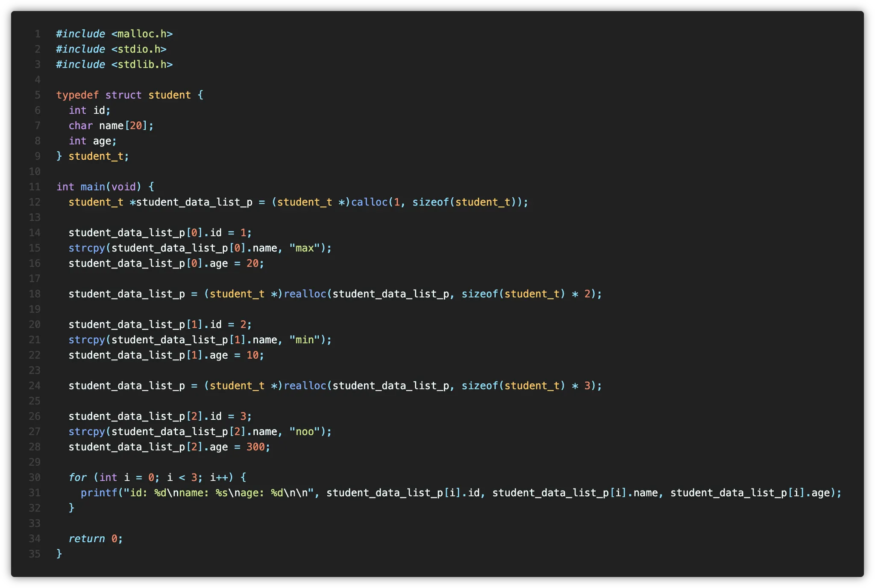The width and height of the screenshot is (875, 588).
Task: Click line number 1 in gutter
Action: coord(38,34)
